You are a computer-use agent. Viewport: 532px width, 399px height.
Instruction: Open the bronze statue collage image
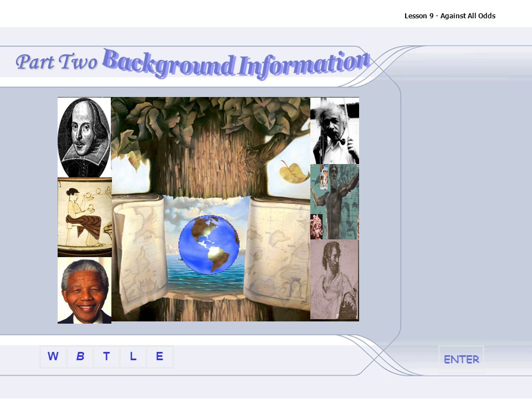335,202
